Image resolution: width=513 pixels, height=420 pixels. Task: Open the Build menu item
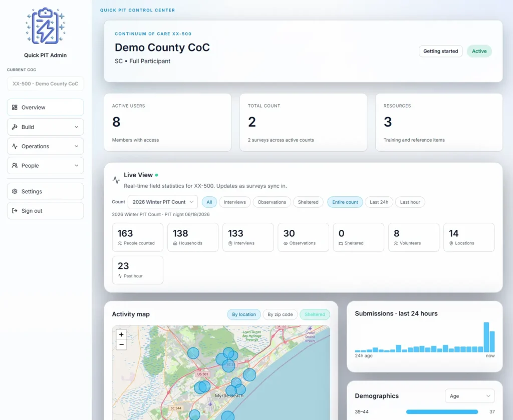(45, 127)
